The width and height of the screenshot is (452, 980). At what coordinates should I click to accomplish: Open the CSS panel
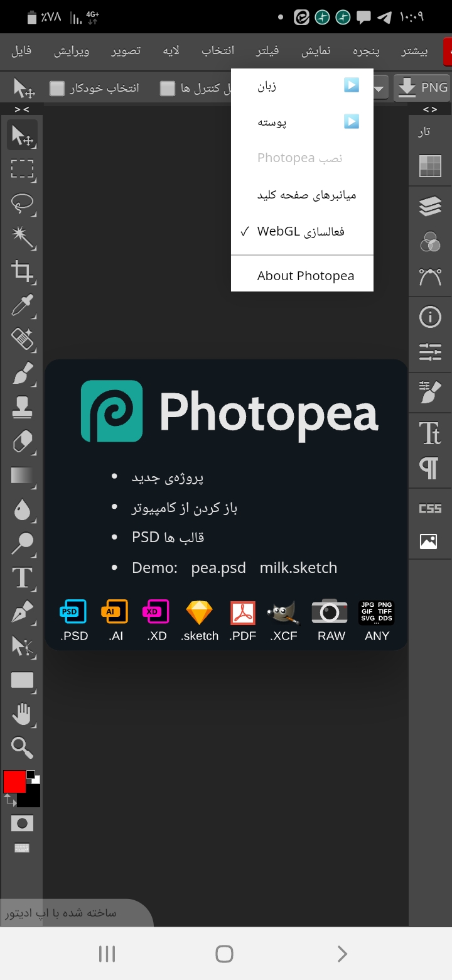430,508
